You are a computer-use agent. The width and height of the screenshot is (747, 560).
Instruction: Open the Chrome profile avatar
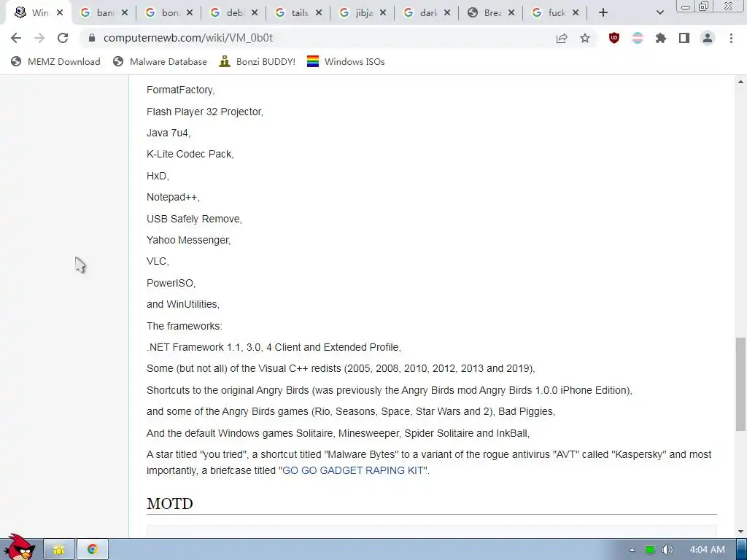click(708, 38)
